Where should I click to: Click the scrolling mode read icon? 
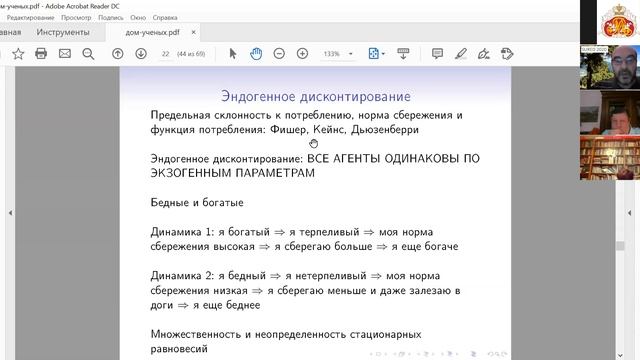pyautogui.click(x=403, y=53)
